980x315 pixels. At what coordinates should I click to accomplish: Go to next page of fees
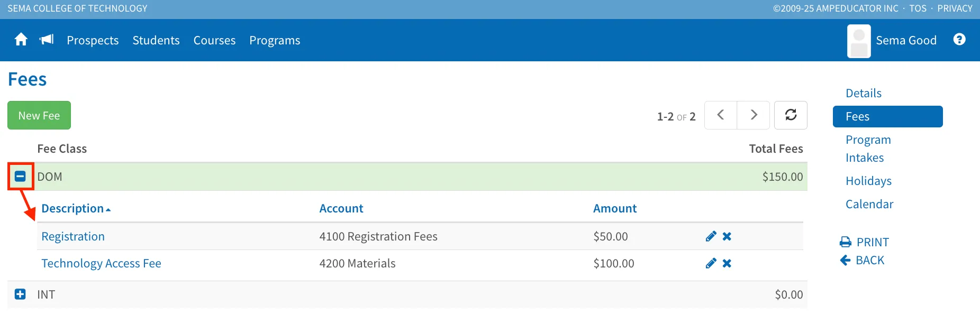(754, 115)
